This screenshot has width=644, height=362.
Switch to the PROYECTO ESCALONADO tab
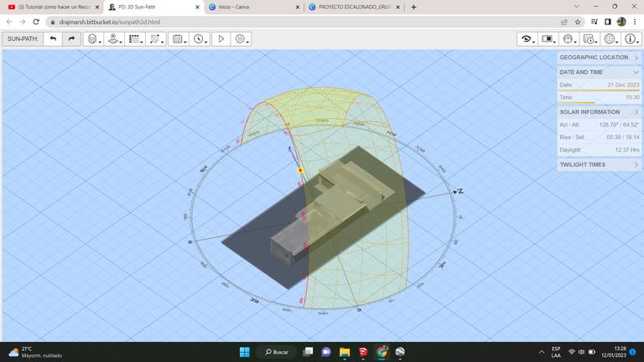point(352,7)
